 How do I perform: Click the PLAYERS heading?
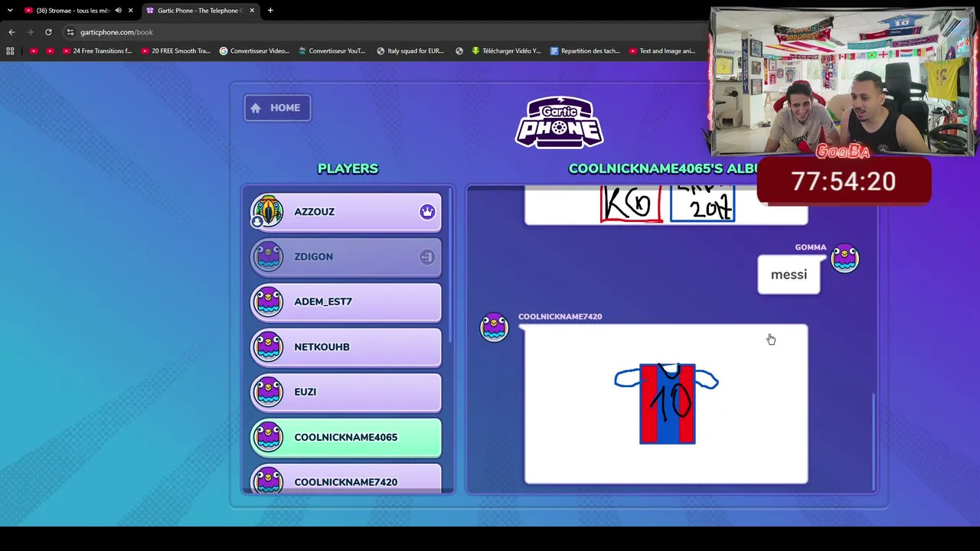pyautogui.click(x=348, y=168)
